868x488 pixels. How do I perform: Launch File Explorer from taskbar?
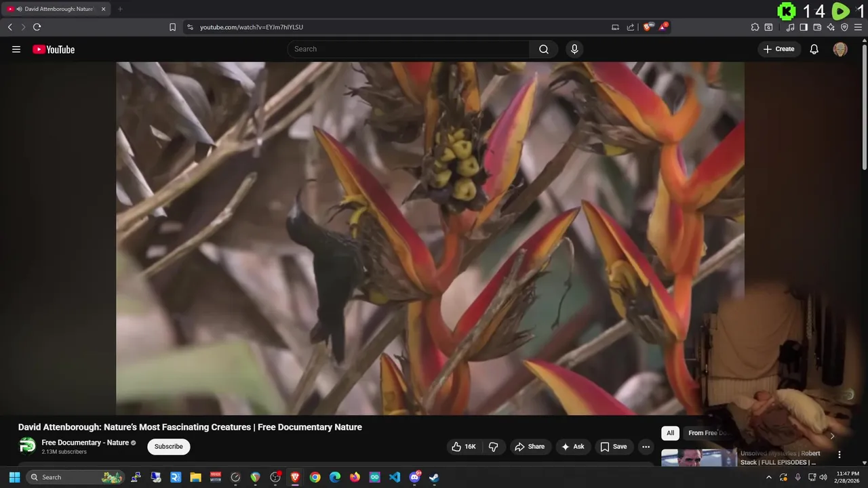coord(195,477)
